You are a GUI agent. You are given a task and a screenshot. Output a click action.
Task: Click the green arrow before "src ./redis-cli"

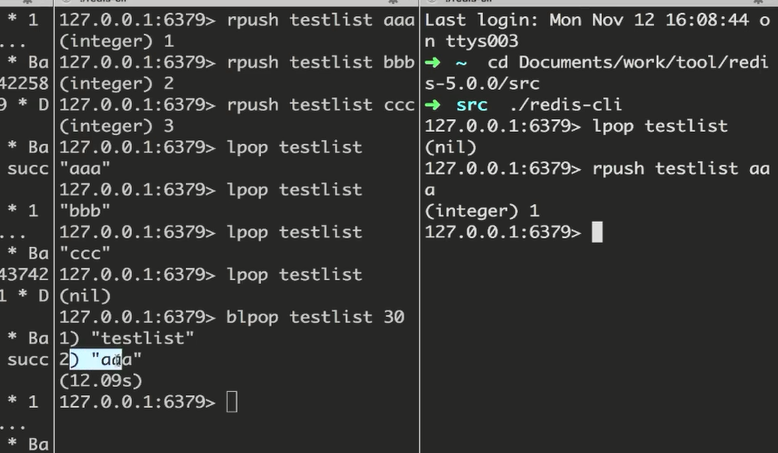tap(433, 105)
